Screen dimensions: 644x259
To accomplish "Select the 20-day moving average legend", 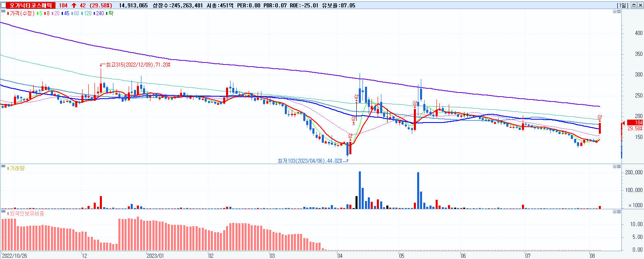I will click(55, 13).
